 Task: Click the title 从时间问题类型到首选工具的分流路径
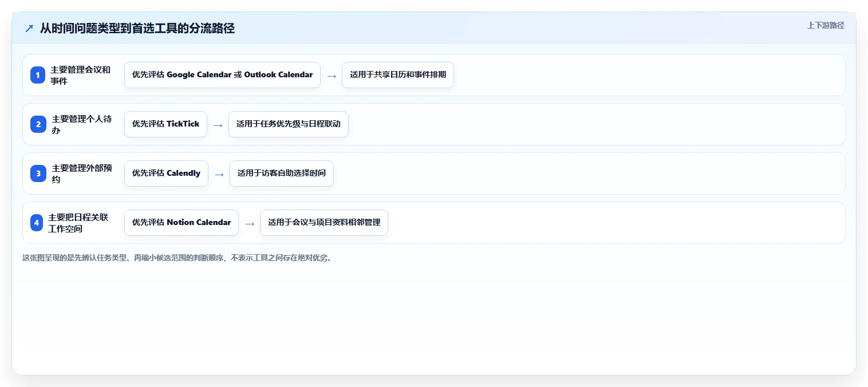[x=137, y=29]
